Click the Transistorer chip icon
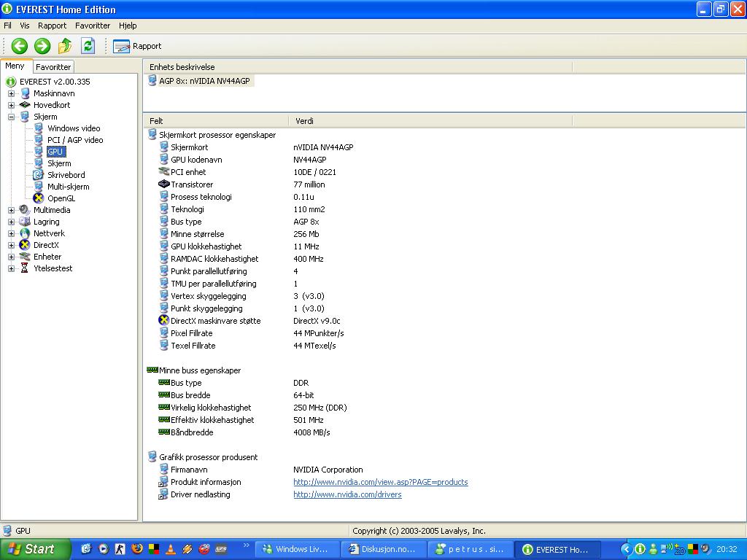This screenshot has height=560, width=747. [x=164, y=184]
